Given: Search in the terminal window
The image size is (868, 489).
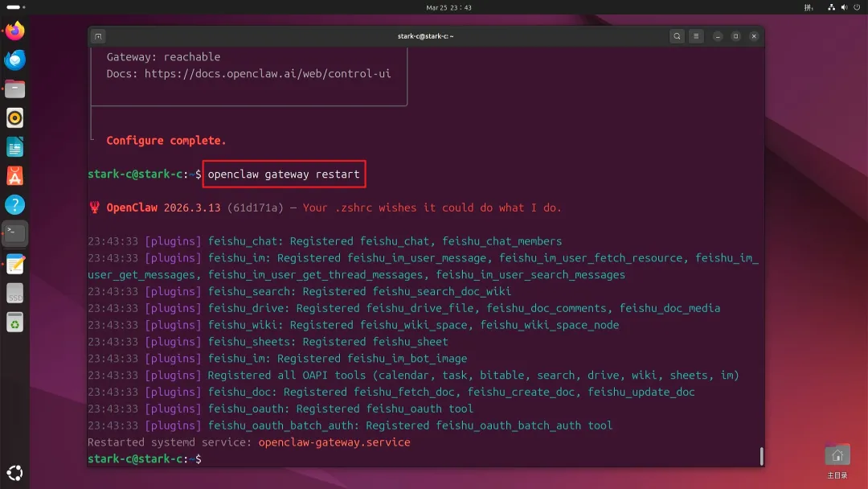Looking at the screenshot, I should coord(677,36).
